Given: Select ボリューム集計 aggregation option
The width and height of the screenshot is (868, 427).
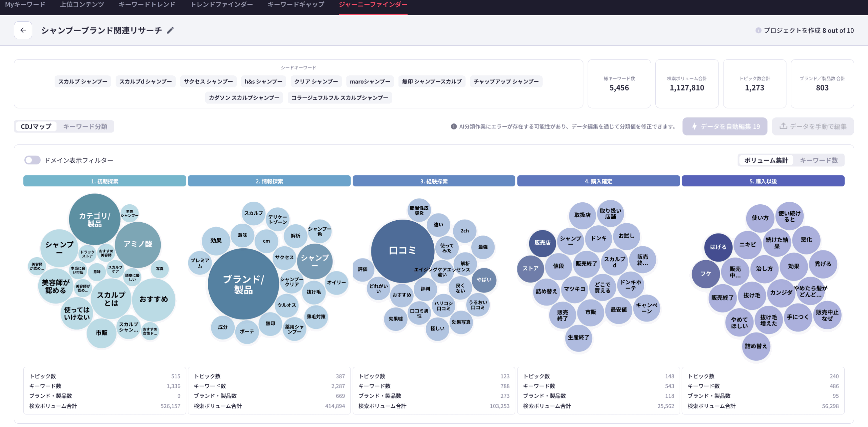Looking at the screenshot, I should pyautogui.click(x=766, y=160).
